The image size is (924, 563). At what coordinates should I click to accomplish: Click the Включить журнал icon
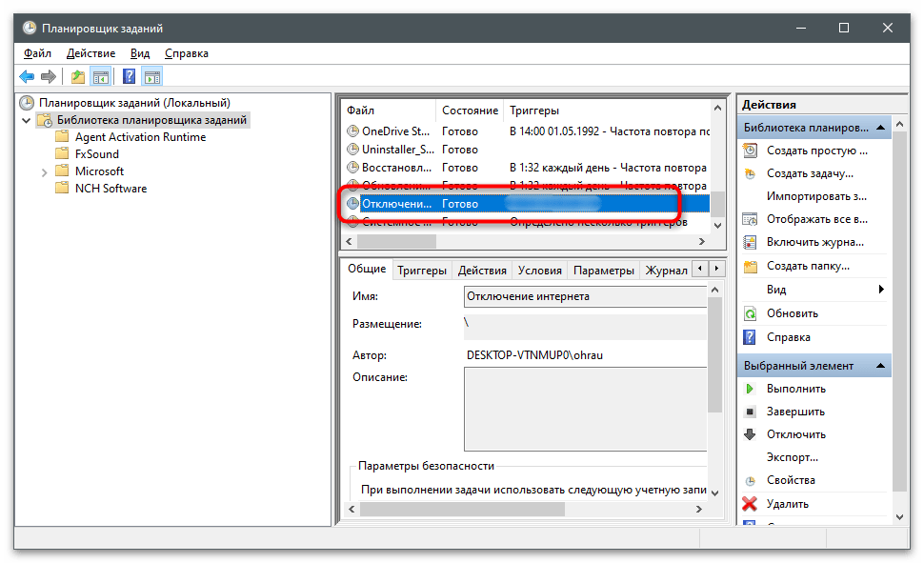point(751,242)
